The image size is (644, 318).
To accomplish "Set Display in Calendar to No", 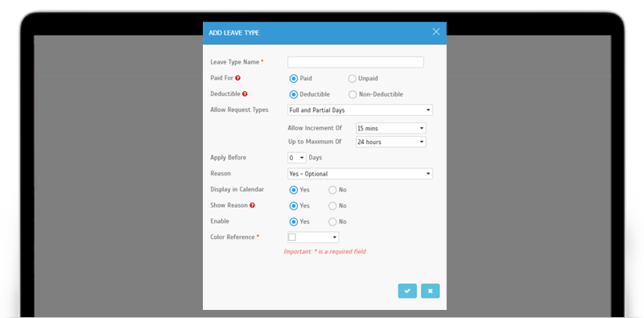I will click(x=332, y=190).
